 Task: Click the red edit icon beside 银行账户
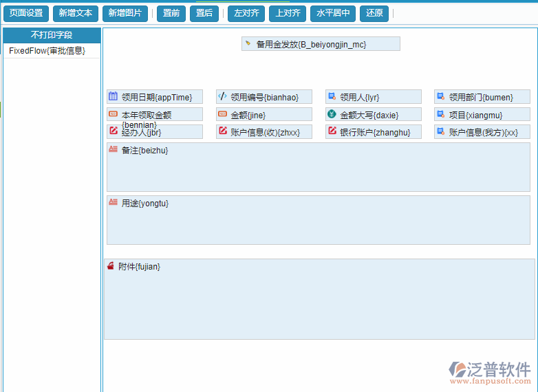[x=332, y=131]
